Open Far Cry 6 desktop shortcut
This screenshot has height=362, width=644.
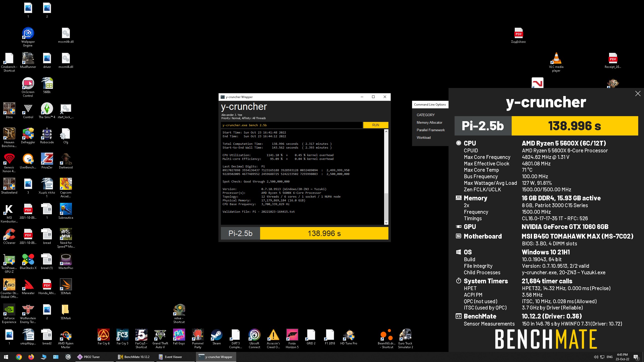click(103, 337)
